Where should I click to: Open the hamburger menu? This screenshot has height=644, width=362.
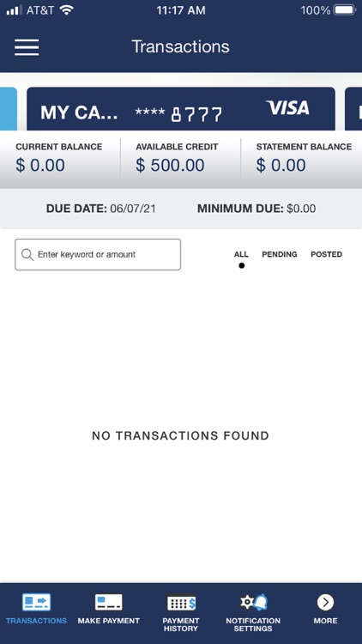(x=27, y=47)
